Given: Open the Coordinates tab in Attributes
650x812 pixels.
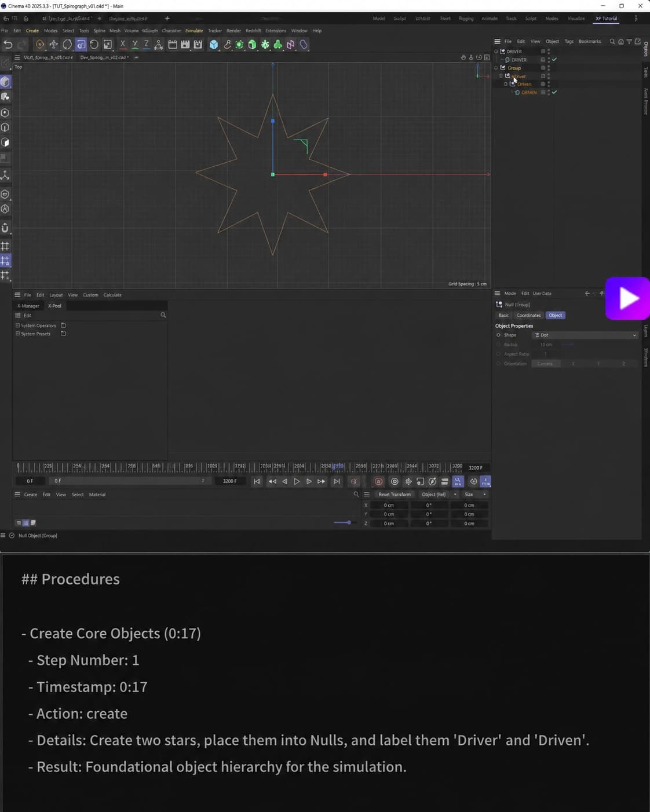Looking at the screenshot, I should 528,316.
